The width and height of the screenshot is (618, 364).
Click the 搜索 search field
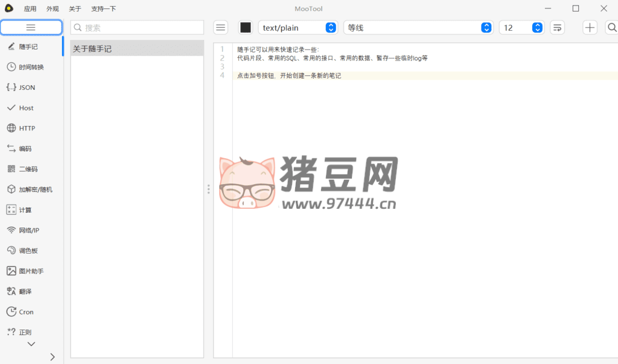(x=142, y=28)
